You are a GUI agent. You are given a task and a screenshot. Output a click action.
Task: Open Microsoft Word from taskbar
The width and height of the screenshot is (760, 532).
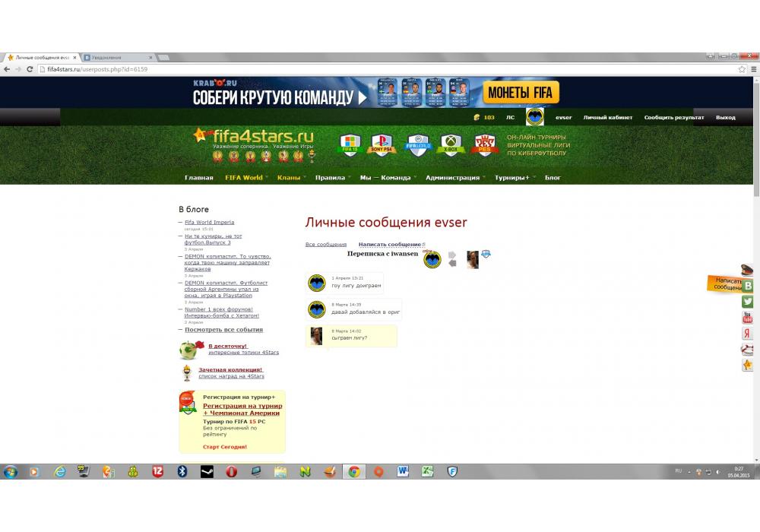point(403,471)
